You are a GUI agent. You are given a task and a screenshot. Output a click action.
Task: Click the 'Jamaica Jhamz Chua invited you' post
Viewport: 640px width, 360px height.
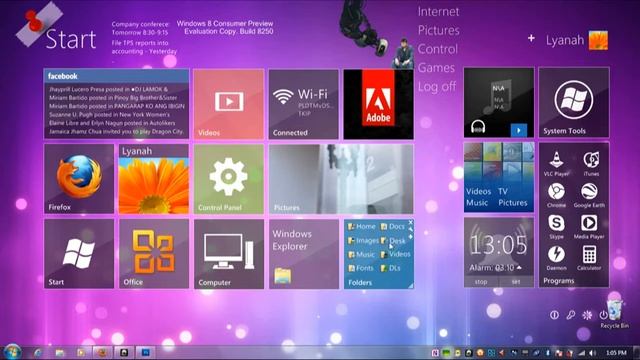coord(116,131)
